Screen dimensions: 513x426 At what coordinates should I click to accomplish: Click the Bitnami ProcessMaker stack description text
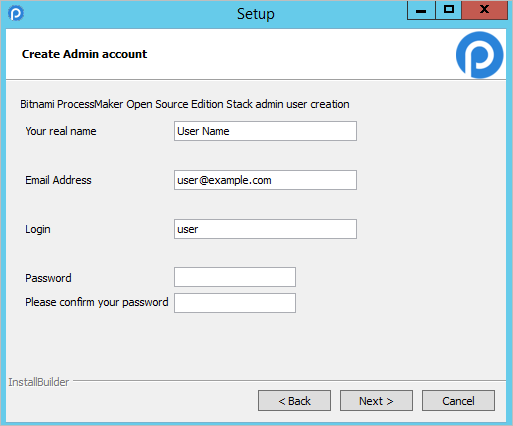pos(185,104)
